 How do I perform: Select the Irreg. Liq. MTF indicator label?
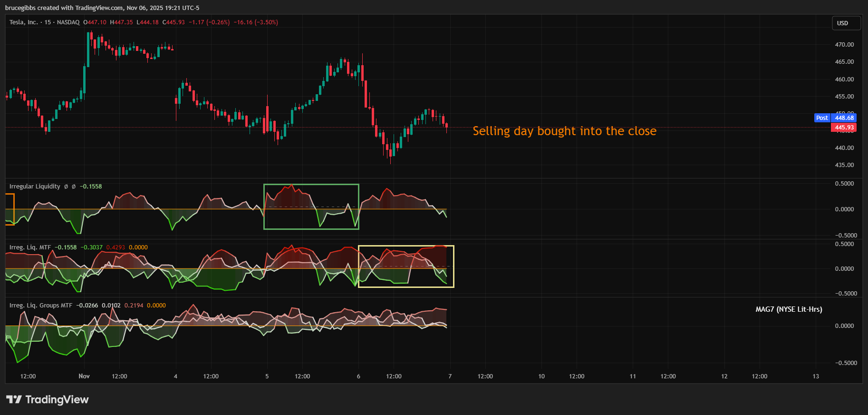click(x=30, y=247)
